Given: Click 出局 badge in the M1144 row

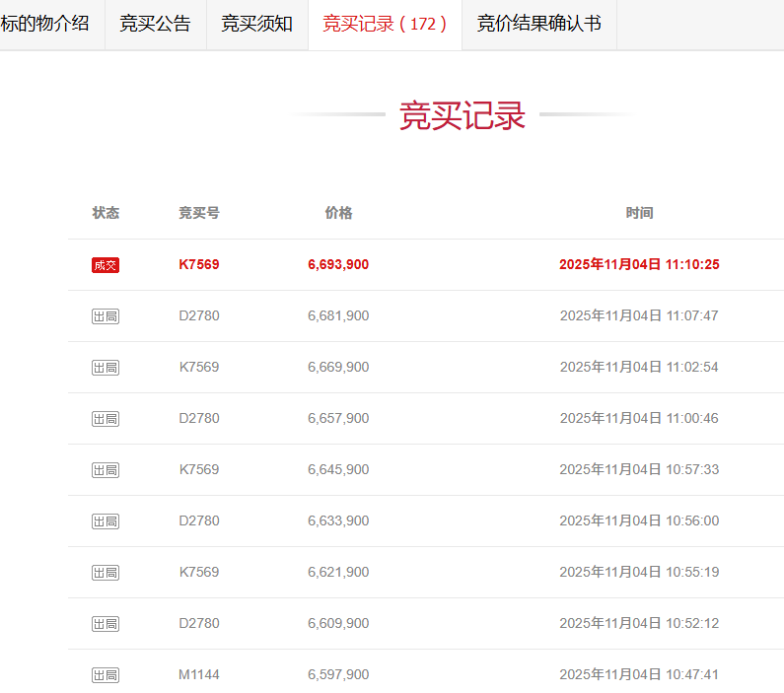Looking at the screenshot, I should [x=106, y=675].
